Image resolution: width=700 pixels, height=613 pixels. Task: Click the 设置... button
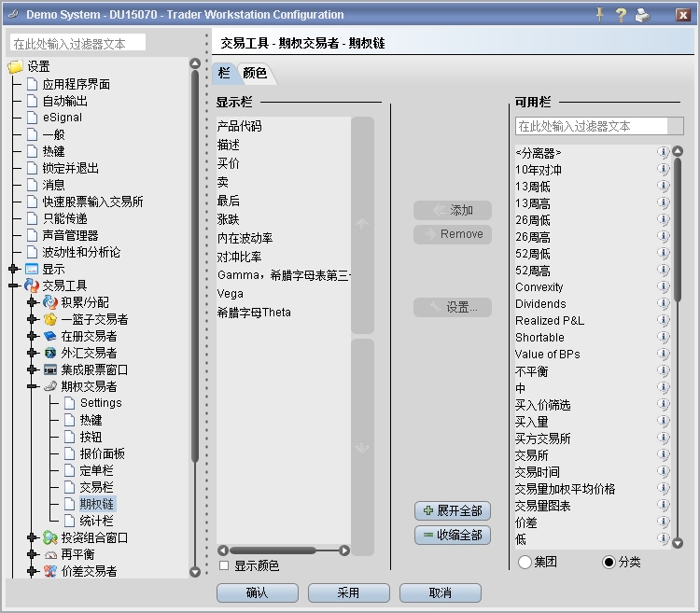click(453, 307)
